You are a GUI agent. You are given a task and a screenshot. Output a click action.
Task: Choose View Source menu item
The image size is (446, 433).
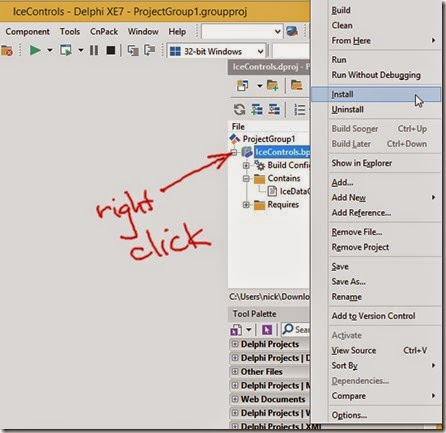point(376,350)
